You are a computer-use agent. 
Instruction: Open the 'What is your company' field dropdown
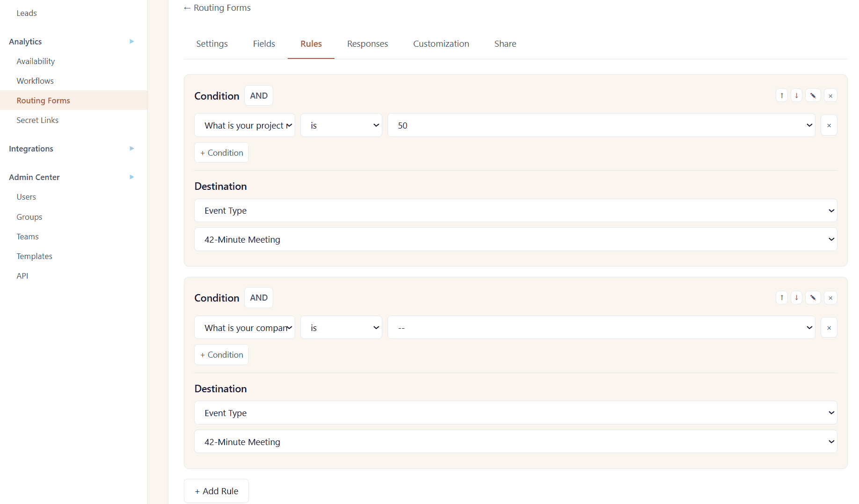(245, 328)
